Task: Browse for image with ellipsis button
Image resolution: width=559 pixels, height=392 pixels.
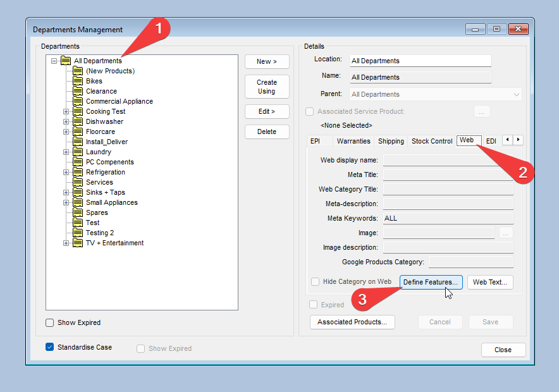Action: pyautogui.click(x=505, y=233)
